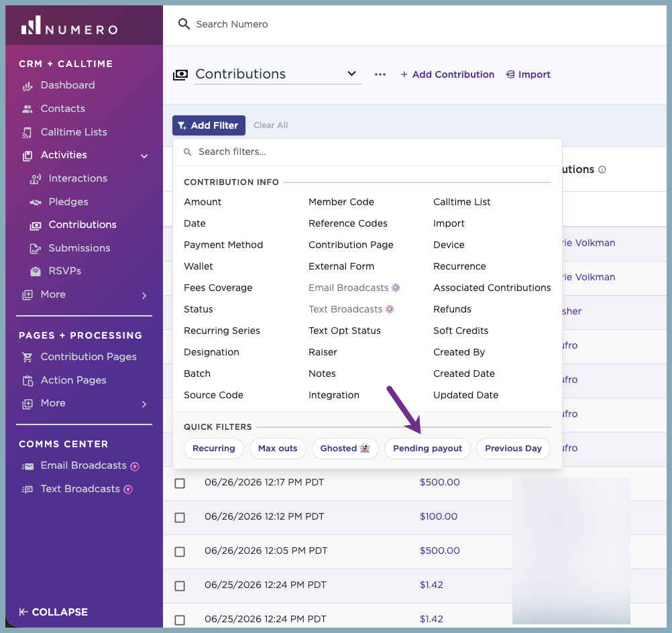The width and height of the screenshot is (672, 633).
Task: Apply the Max outs quick filter
Action: (x=278, y=449)
